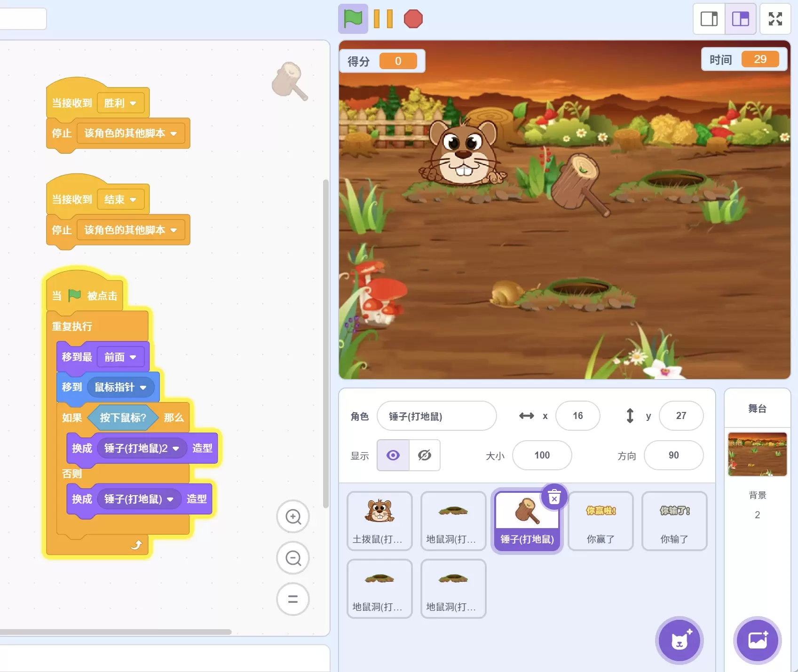798x672 pixels.
Task: Click the workspace vertical scrollbar
Action: coord(325,343)
